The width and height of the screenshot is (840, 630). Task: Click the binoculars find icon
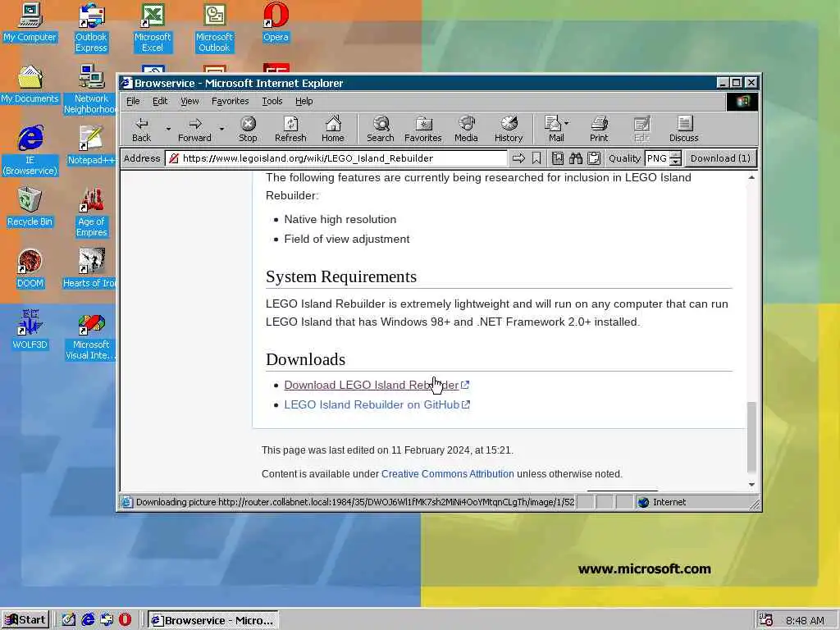pos(575,158)
